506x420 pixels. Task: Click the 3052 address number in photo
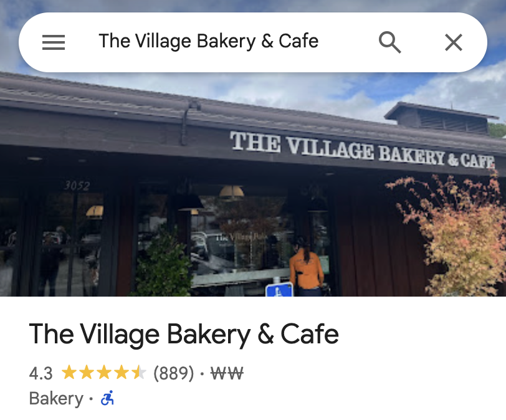click(x=77, y=186)
